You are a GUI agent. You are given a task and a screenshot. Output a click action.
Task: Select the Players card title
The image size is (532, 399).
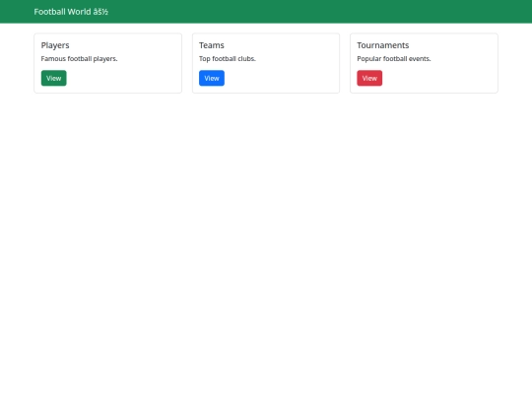pyautogui.click(x=55, y=45)
